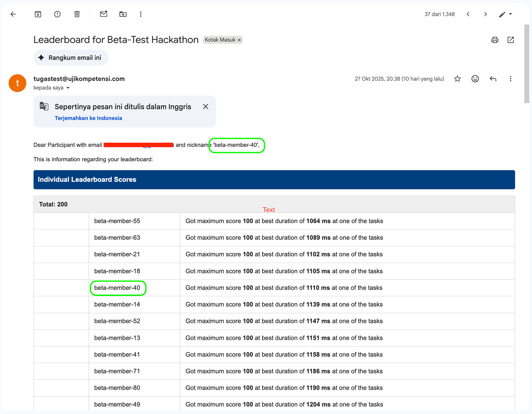Viewport: 532px width, 414px height.
Task: Reply to the sender
Action: point(493,79)
